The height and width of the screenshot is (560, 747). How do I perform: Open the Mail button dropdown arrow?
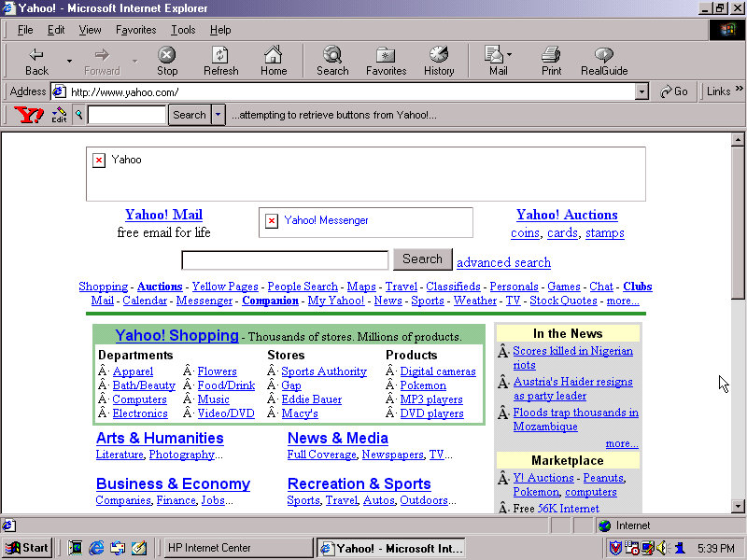(x=510, y=55)
